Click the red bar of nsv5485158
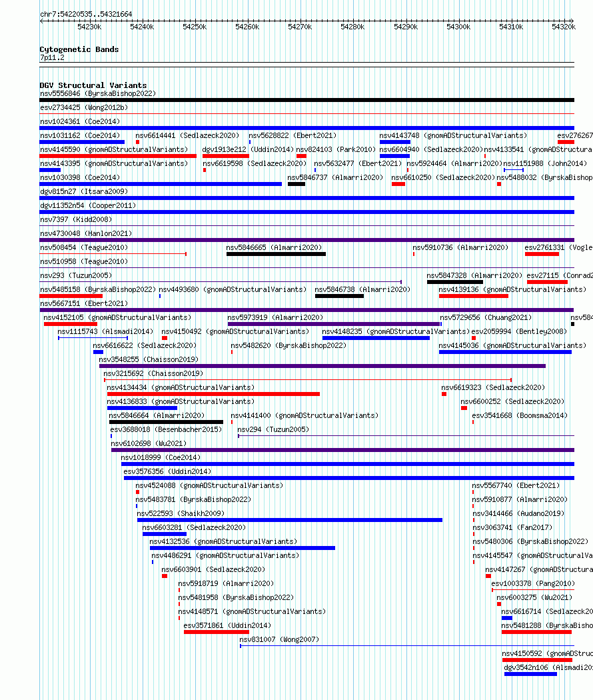 (71, 296)
